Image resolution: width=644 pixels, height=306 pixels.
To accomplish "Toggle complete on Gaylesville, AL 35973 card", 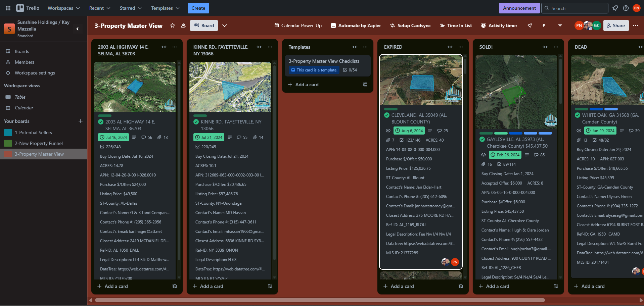I will click(482, 139).
